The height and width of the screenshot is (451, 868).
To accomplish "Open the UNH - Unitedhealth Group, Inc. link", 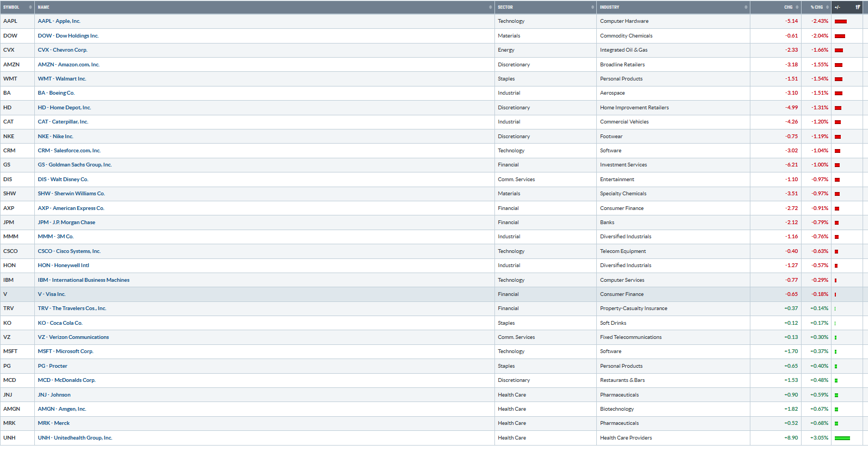I will pyautogui.click(x=75, y=438).
